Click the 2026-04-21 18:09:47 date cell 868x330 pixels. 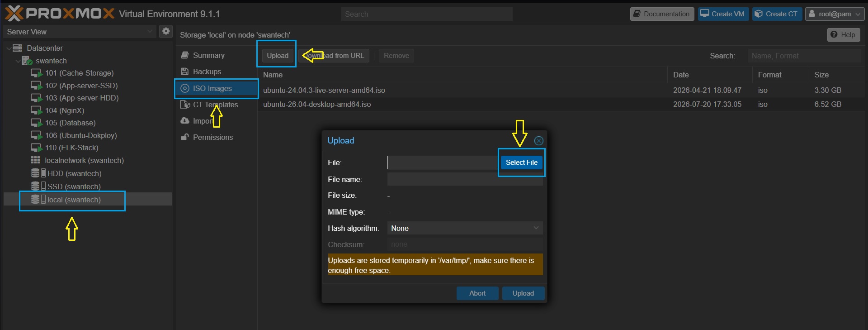pos(707,90)
